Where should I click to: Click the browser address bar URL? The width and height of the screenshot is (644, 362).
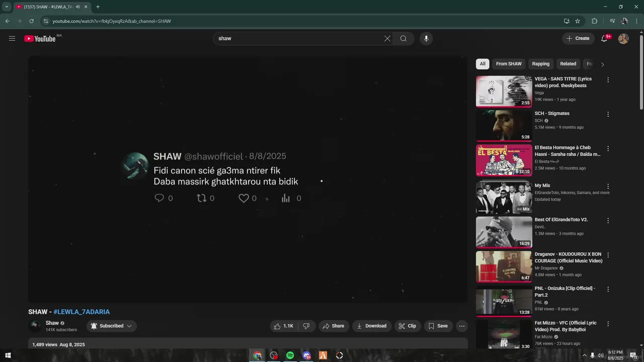112,21
